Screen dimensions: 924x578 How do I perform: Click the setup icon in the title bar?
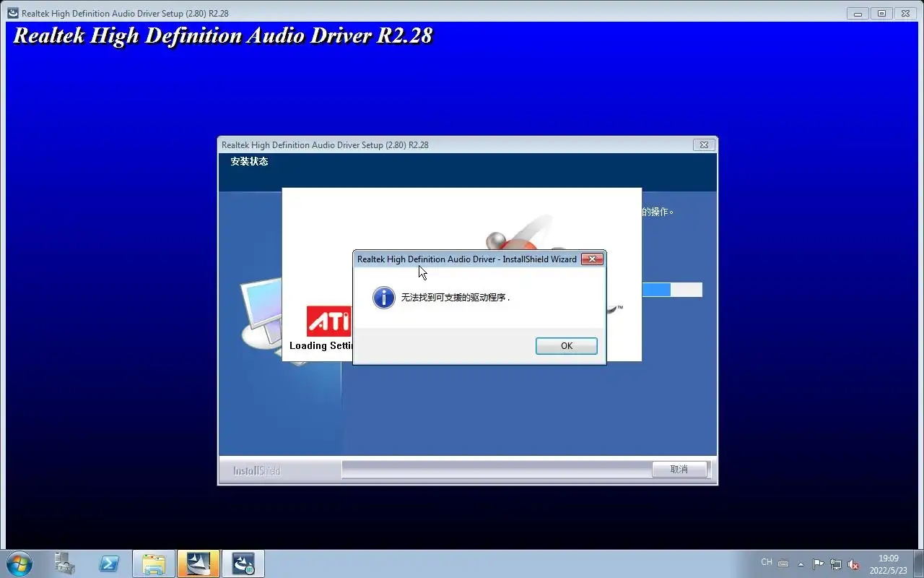coord(13,13)
